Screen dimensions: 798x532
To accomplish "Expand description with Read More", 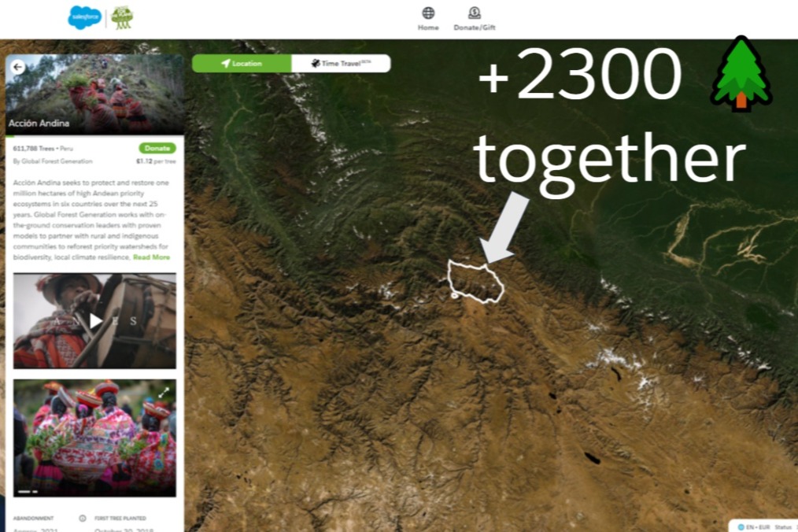I will (x=151, y=257).
